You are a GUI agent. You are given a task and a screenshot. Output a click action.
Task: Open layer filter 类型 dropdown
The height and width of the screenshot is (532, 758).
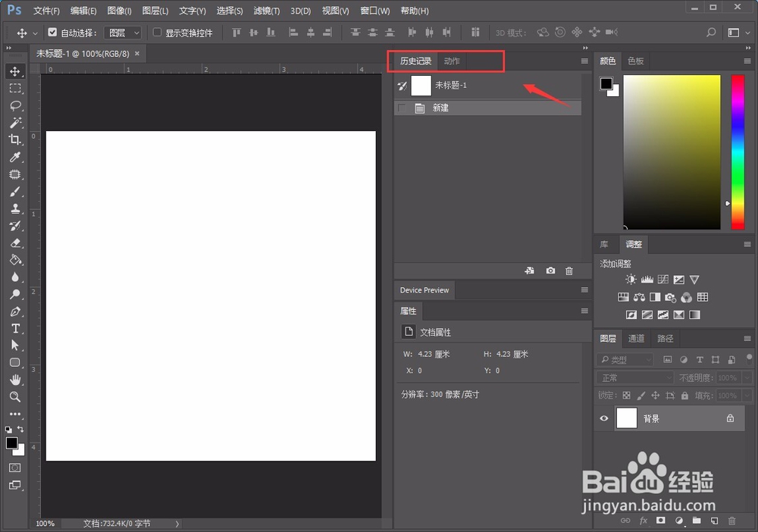point(625,359)
